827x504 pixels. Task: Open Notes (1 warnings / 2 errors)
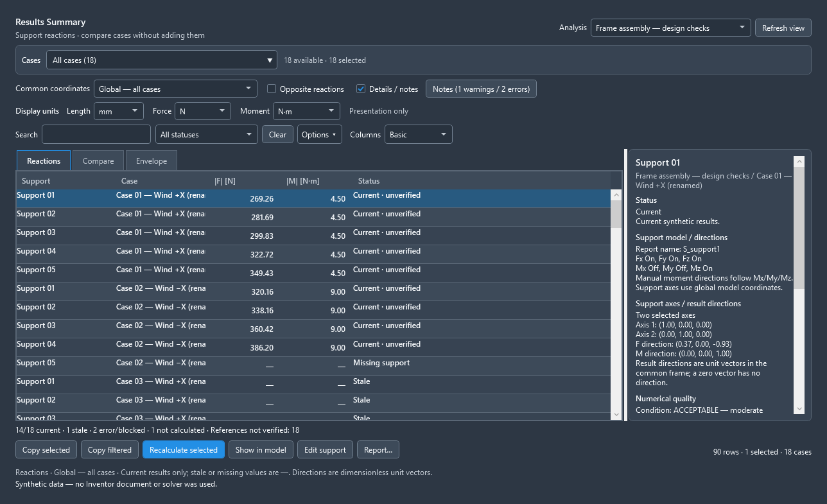coord(481,89)
